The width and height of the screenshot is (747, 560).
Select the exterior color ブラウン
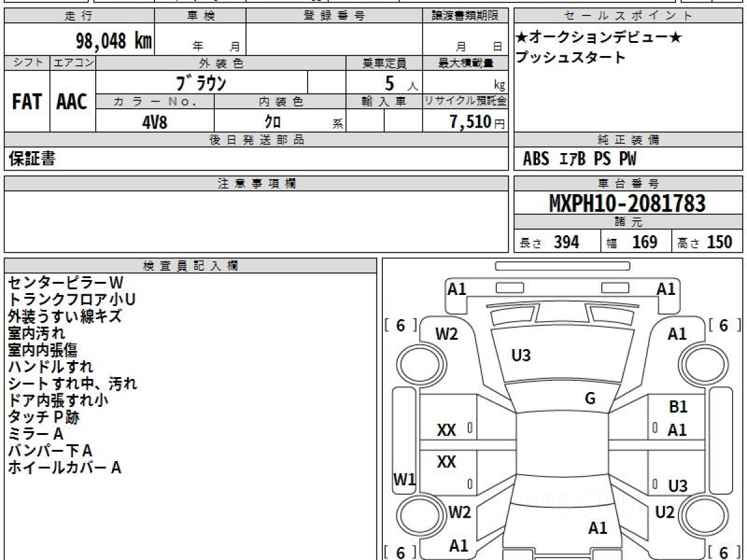[201, 82]
